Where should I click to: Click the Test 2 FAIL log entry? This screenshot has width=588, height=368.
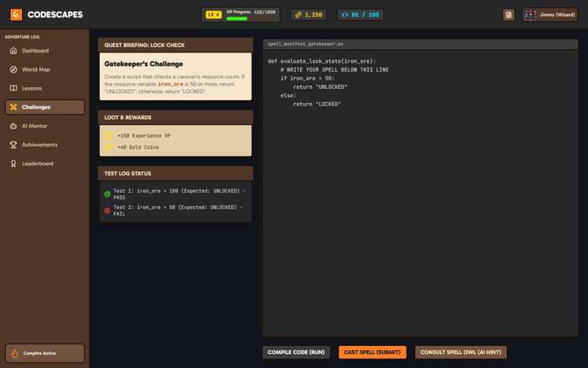175,210
